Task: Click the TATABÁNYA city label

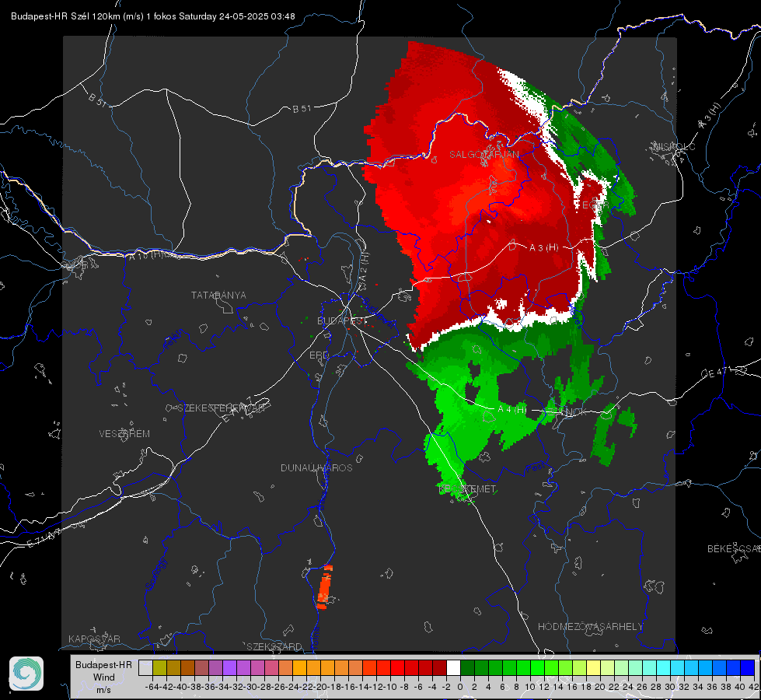Action: pyautogui.click(x=218, y=296)
